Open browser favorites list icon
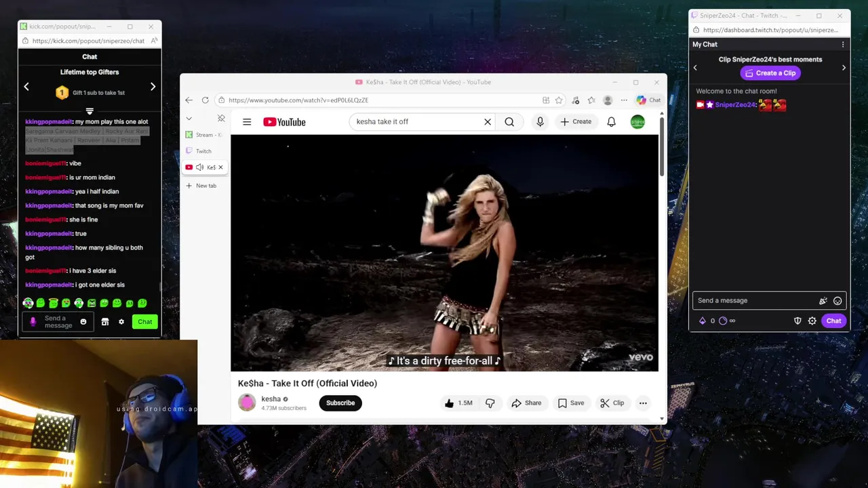Screen dimensions: 868x488 (591, 100)
